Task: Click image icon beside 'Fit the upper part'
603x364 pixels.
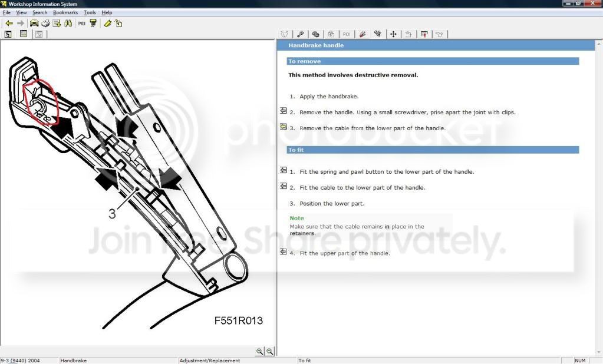Action: click(283, 252)
